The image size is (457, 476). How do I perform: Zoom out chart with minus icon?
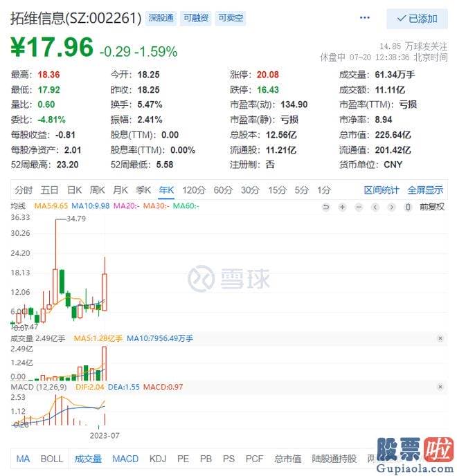(359, 207)
